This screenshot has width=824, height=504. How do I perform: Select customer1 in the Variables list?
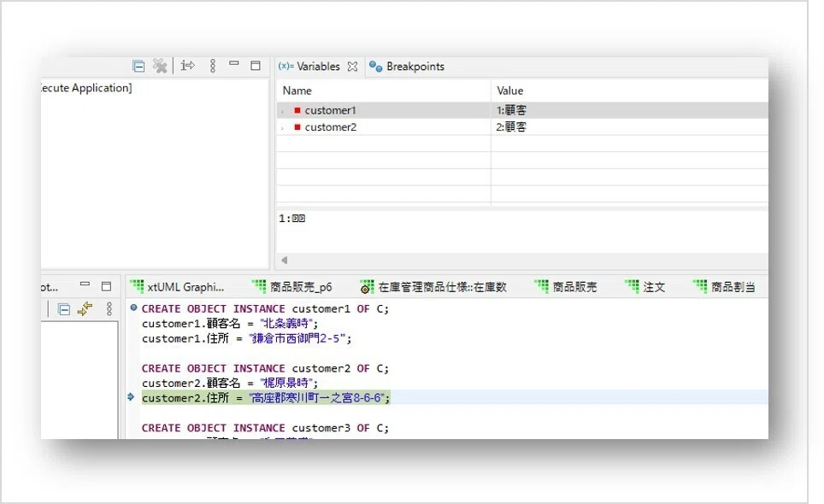(x=331, y=110)
